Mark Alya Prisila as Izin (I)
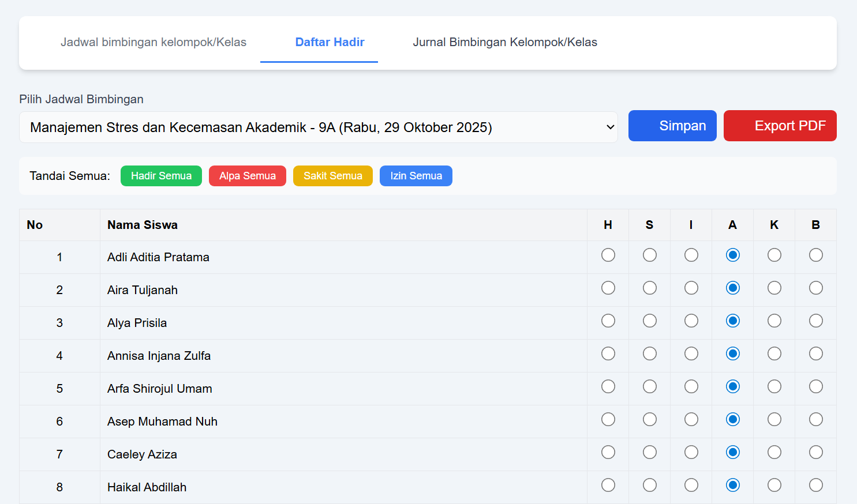857x504 pixels. 691,321
